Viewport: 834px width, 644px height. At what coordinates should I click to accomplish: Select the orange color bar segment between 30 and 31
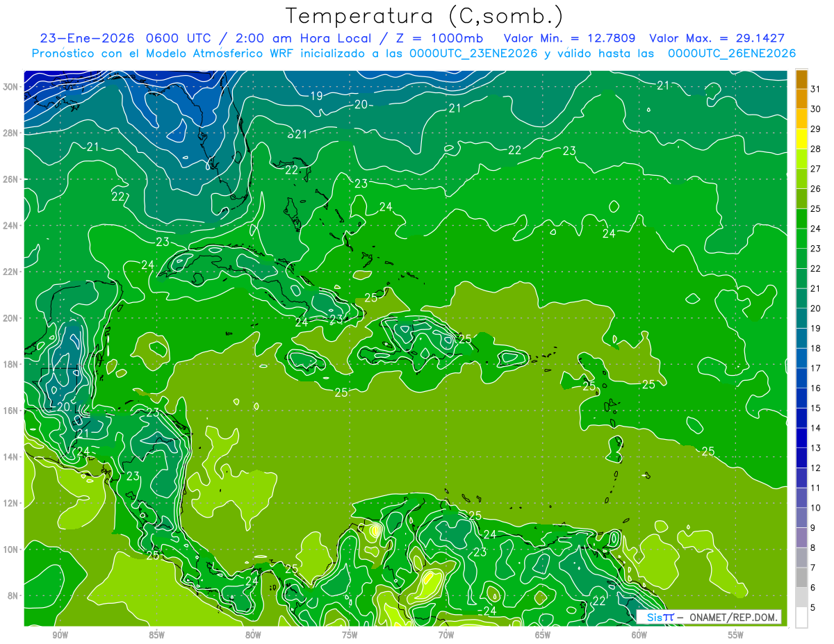tap(801, 99)
